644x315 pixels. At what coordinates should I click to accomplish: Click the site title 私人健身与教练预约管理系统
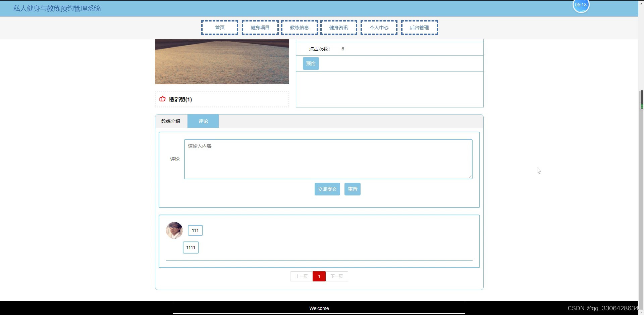pos(57,8)
